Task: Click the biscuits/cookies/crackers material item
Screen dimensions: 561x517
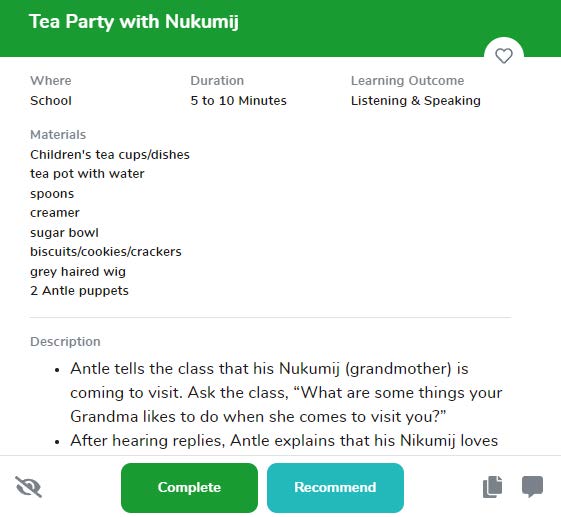Action: tap(106, 252)
